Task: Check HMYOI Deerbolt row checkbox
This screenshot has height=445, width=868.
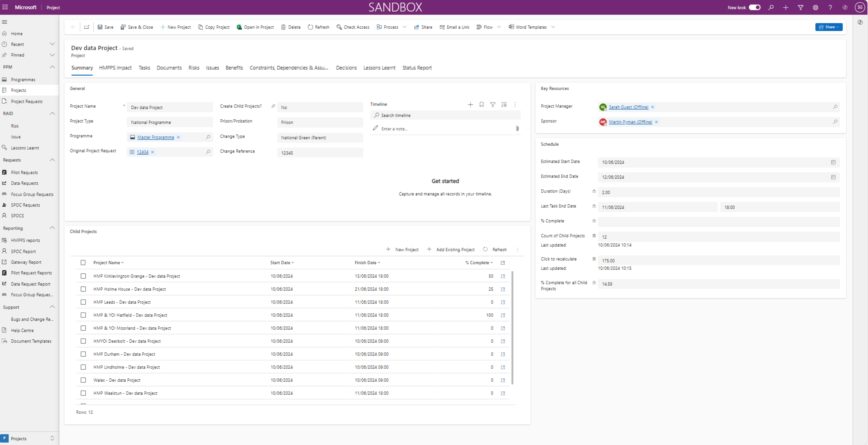Action: 83,341
